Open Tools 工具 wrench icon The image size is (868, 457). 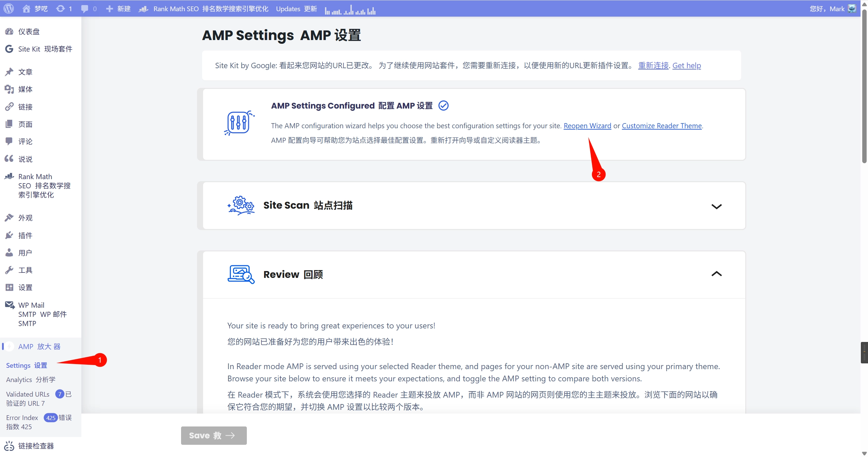click(9, 270)
